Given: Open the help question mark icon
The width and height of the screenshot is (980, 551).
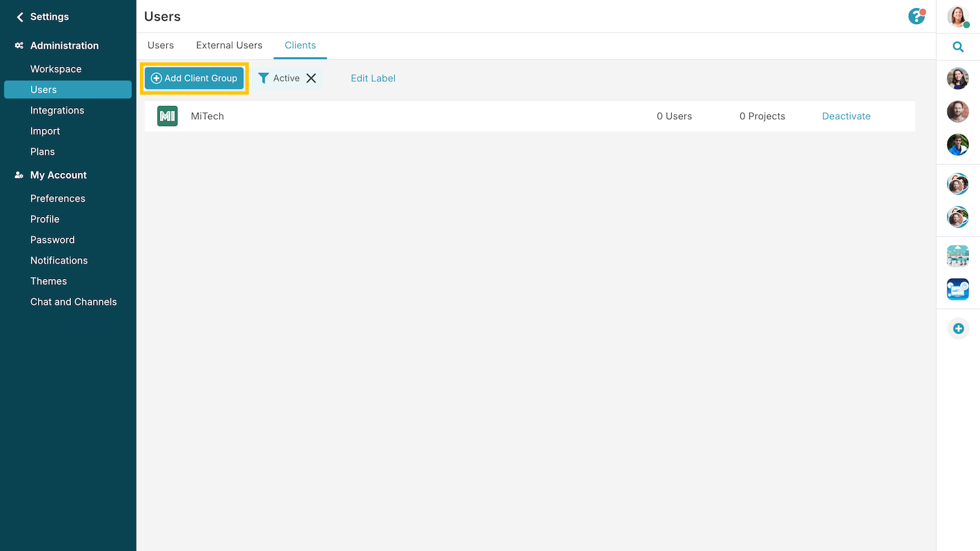Looking at the screenshot, I should 917,16.
